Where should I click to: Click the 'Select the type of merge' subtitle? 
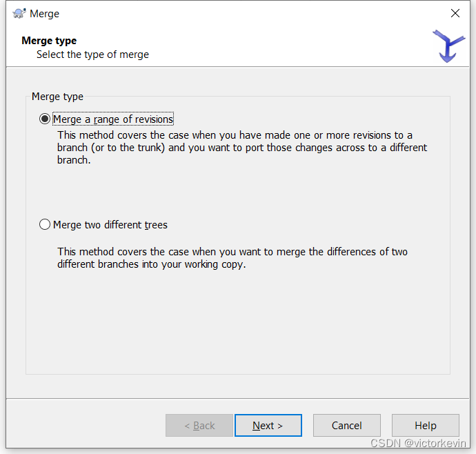tap(92, 55)
